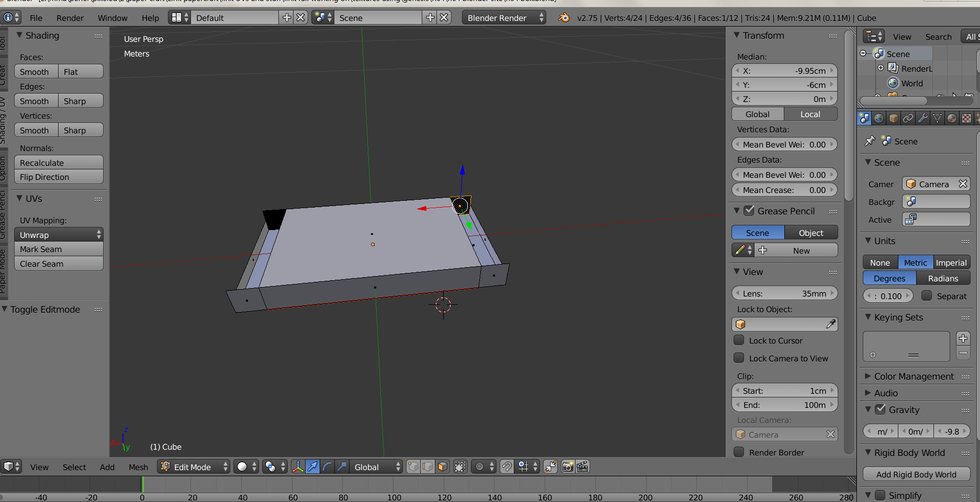The height and width of the screenshot is (502, 980).
Task: Click the OpenGL render animation clapperboard icon
Action: tap(582, 466)
